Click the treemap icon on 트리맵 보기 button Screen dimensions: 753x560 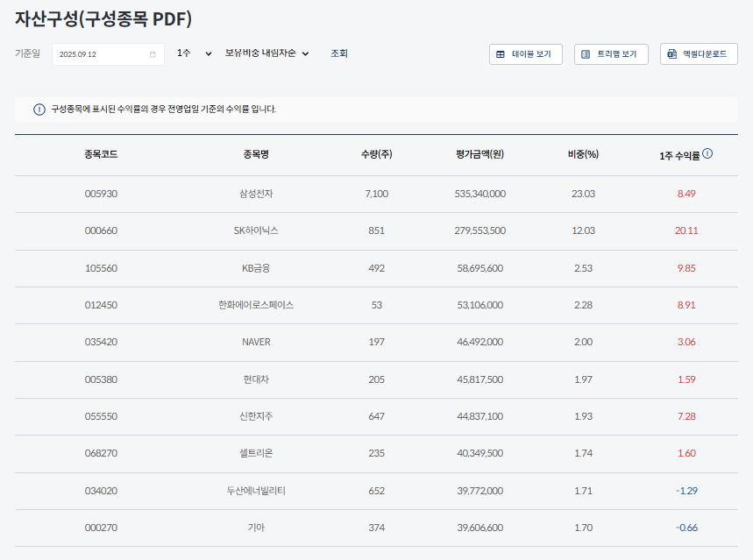[584, 53]
